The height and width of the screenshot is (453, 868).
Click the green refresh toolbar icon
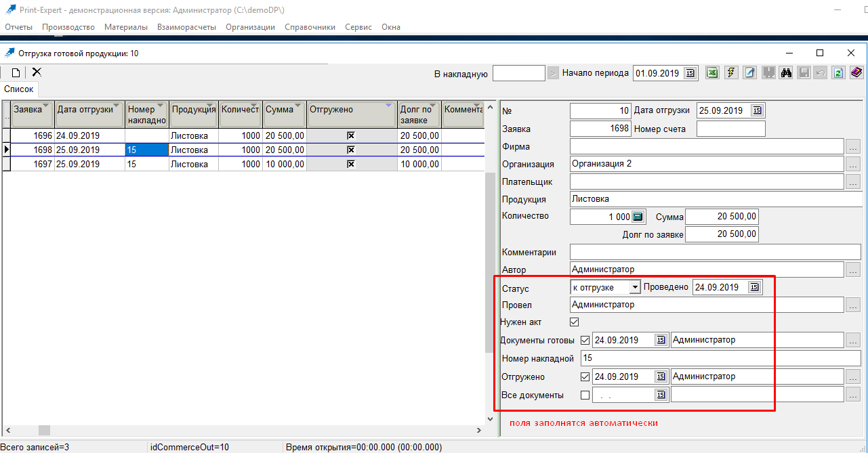(x=838, y=73)
